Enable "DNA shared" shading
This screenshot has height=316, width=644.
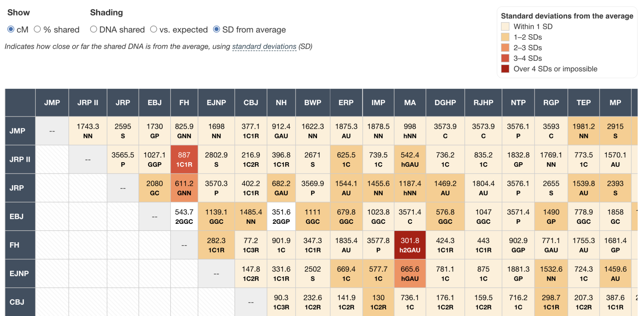[93, 29]
